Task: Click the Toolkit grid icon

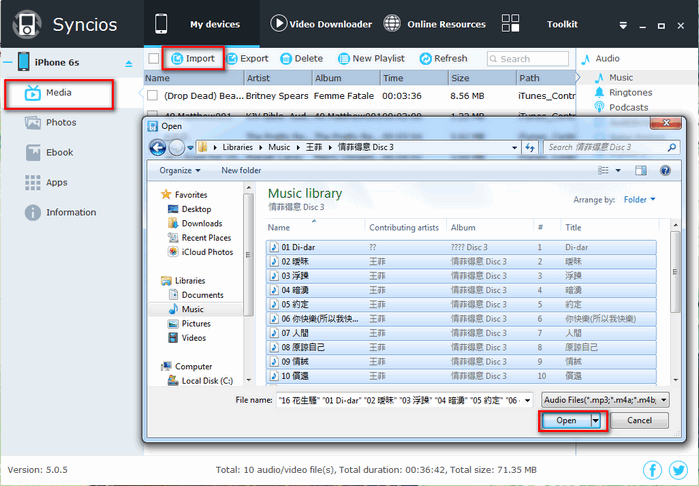Action: tap(510, 23)
